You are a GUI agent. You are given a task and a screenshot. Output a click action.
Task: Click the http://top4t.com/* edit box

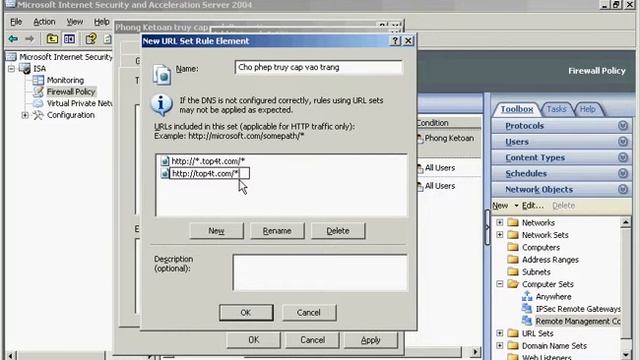(209, 173)
